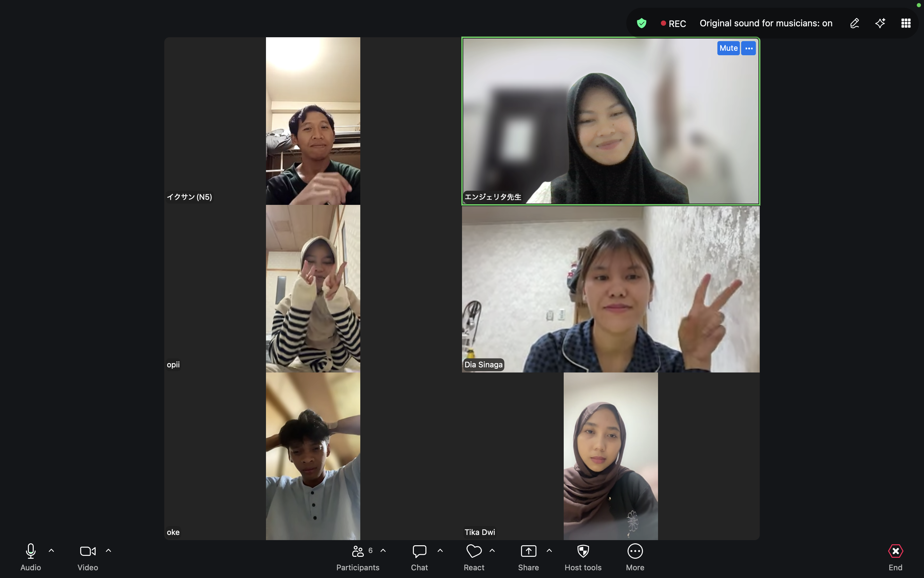Click the annotate pencil icon
Viewport: 924px width, 578px height.
click(854, 23)
